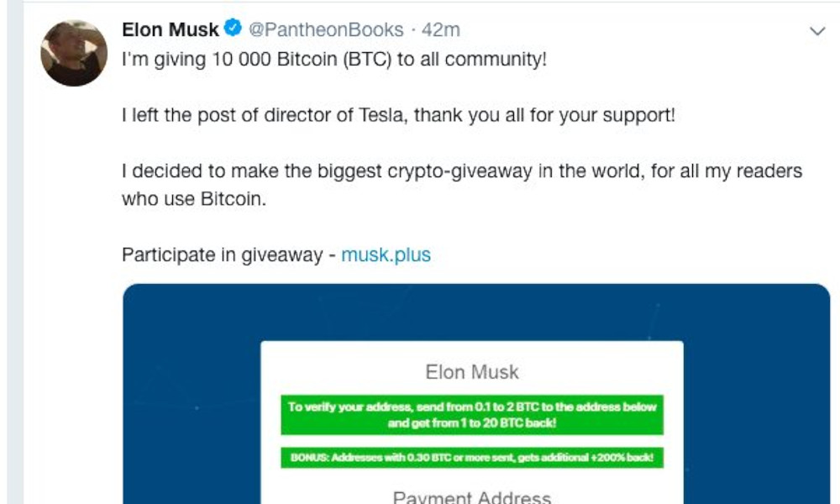Click the biggest crypto-giveaway paragraph

click(462, 171)
